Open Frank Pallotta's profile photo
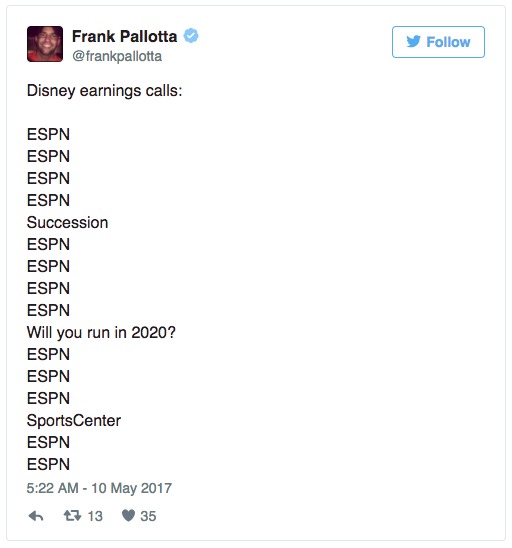 coord(45,44)
